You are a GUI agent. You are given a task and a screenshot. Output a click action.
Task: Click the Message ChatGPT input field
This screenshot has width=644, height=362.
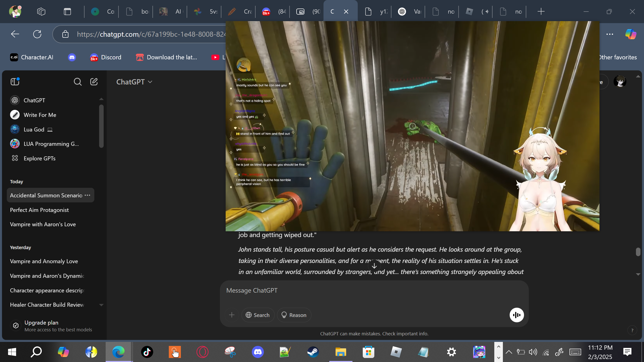(374, 290)
